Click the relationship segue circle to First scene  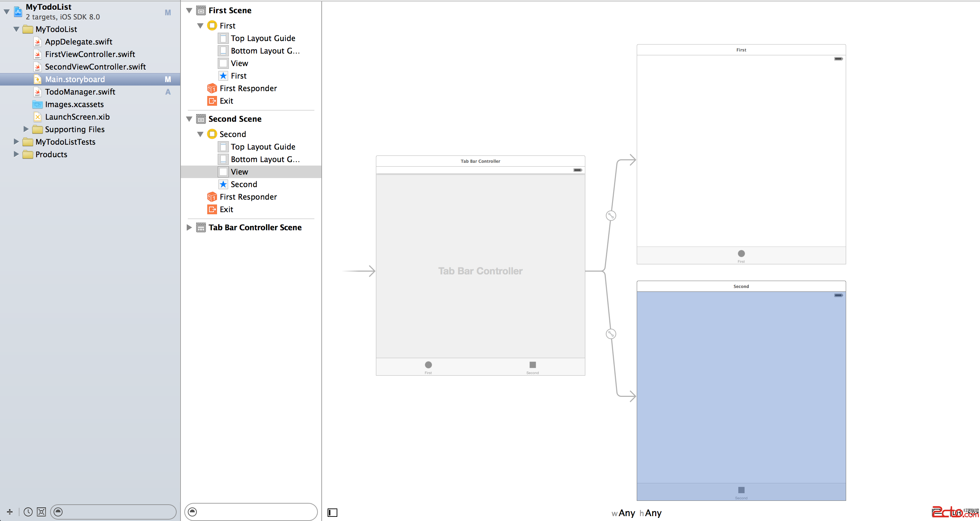click(611, 216)
